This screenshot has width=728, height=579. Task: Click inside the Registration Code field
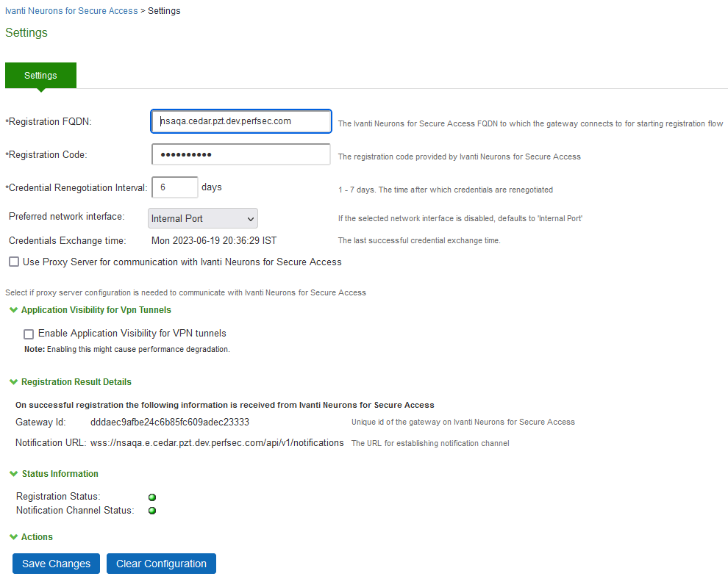[241, 155]
